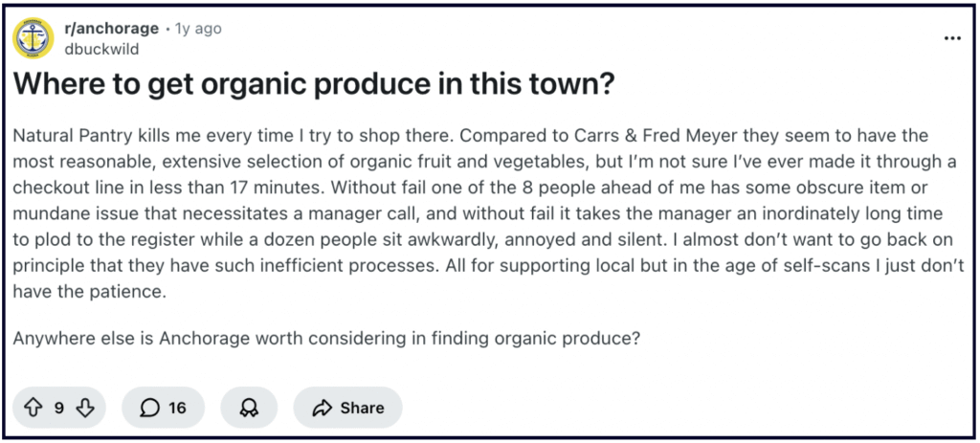The height and width of the screenshot is (443, 980).
Task: Open the post title about organic produce
Action: point(314,85)
